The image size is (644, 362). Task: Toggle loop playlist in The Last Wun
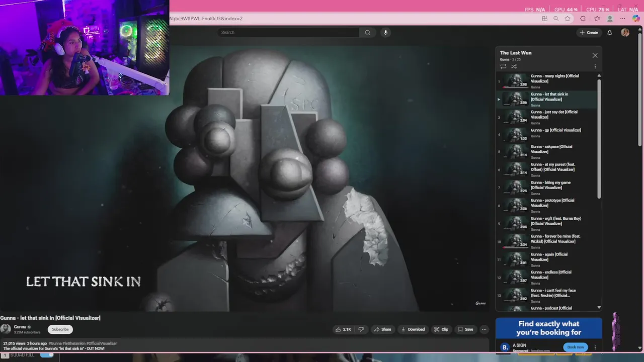(503, 66)
